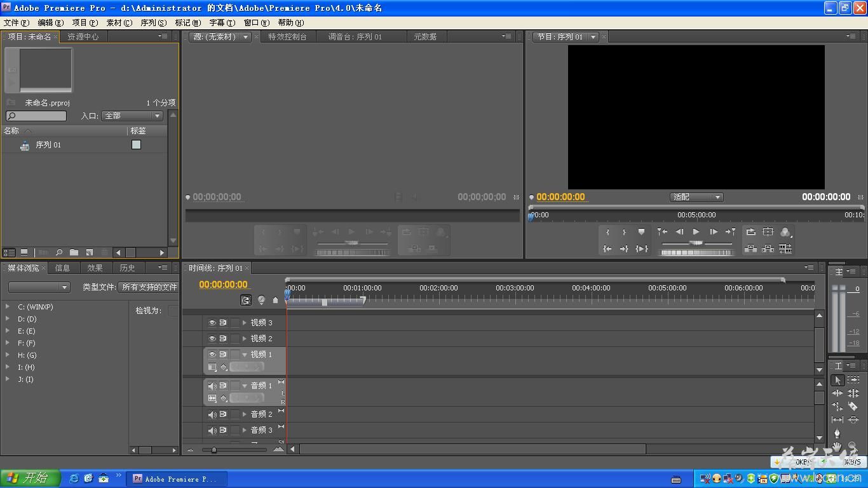Toggle visibility eye of 视频 1 track
868x488 pixels.
click(212, 355)
